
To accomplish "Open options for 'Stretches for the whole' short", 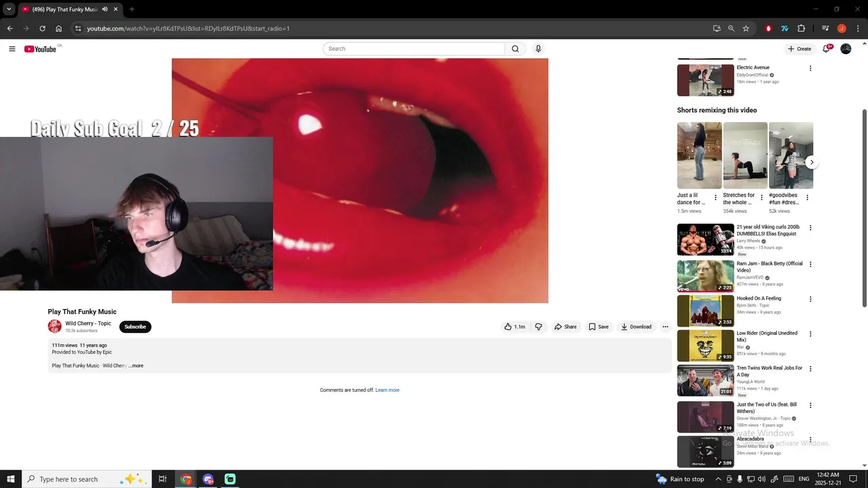I will pyautogui.click(x=762, y=198).
